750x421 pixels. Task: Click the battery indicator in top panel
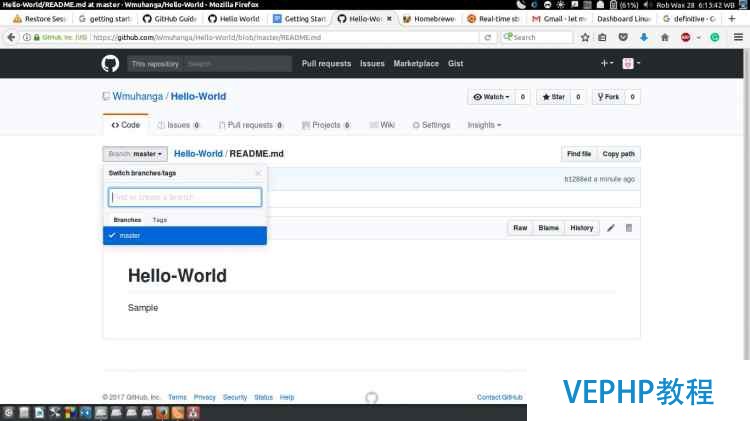coord(624,5)
